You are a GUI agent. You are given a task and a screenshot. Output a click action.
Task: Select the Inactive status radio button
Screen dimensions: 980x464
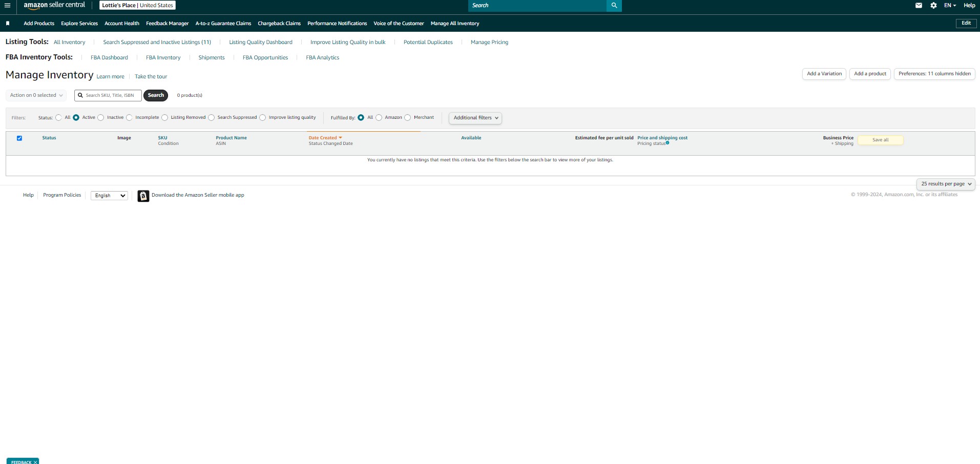click(100, 118)
